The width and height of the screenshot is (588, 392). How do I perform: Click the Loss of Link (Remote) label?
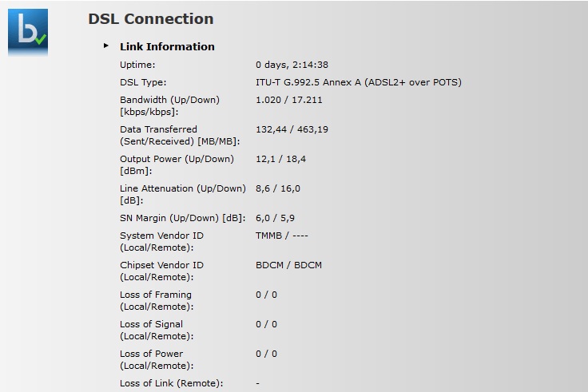pos(171,383)
